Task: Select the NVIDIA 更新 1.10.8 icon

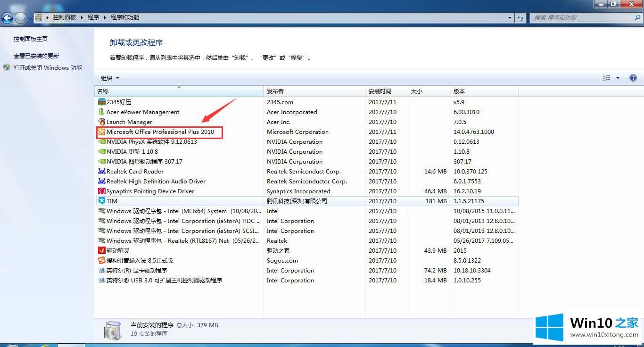Action: point(101,151)
